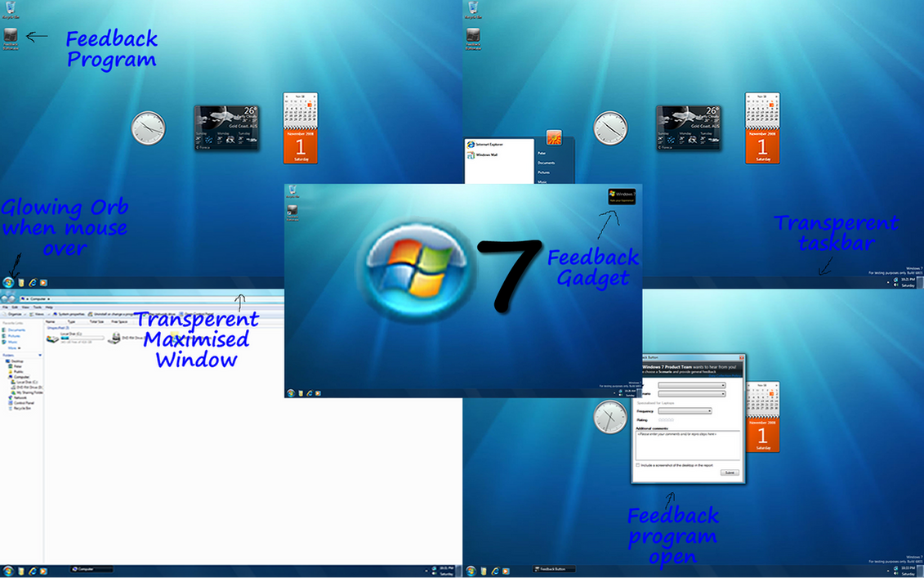This screenshot has height=578, width=924.
Task: Sort by Free Space column header
Action: (x=119, y=321)
